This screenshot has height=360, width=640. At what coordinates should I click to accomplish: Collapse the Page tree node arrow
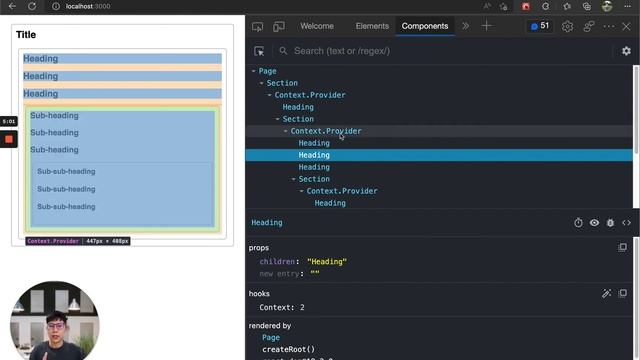(253, 71)
